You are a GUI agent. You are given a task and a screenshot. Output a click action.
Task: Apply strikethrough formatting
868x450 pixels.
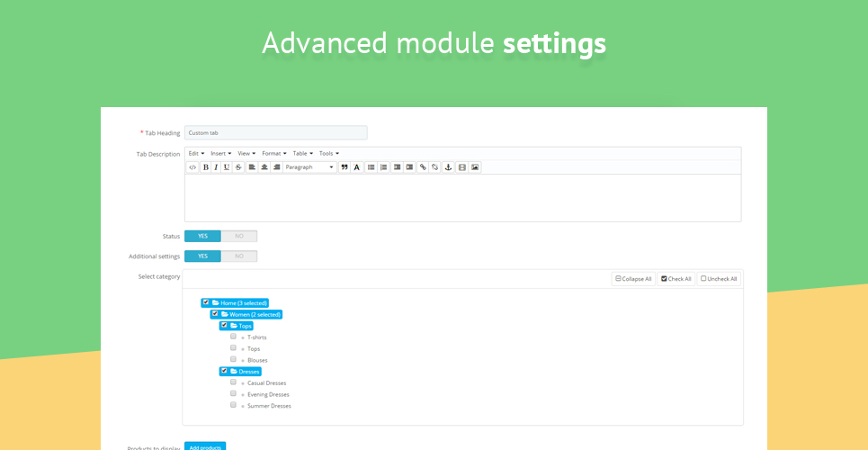(238, 166)
